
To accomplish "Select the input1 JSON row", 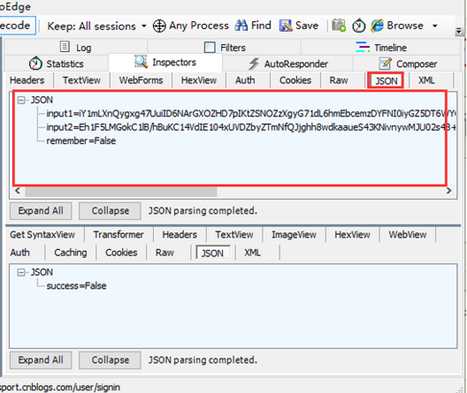I will pyautogui.click(x=251, y=114).
